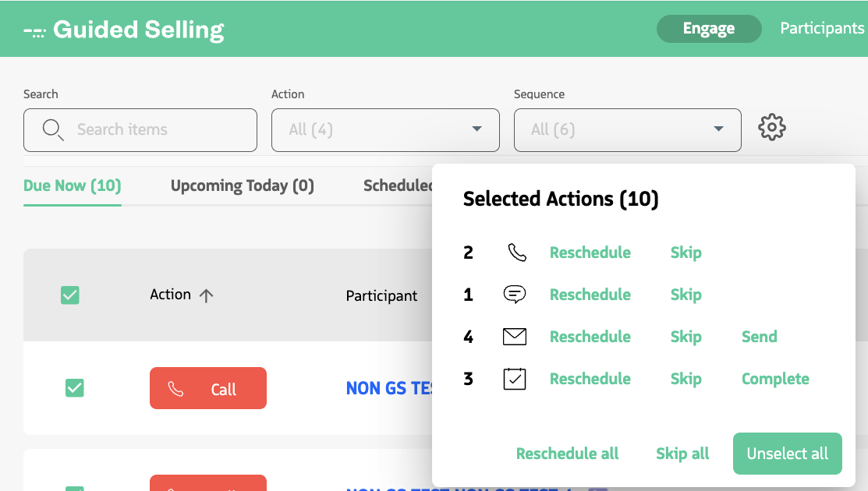
Task: Toggle the select-all checkbox in the table header
Action: click(x=70, y=295)
